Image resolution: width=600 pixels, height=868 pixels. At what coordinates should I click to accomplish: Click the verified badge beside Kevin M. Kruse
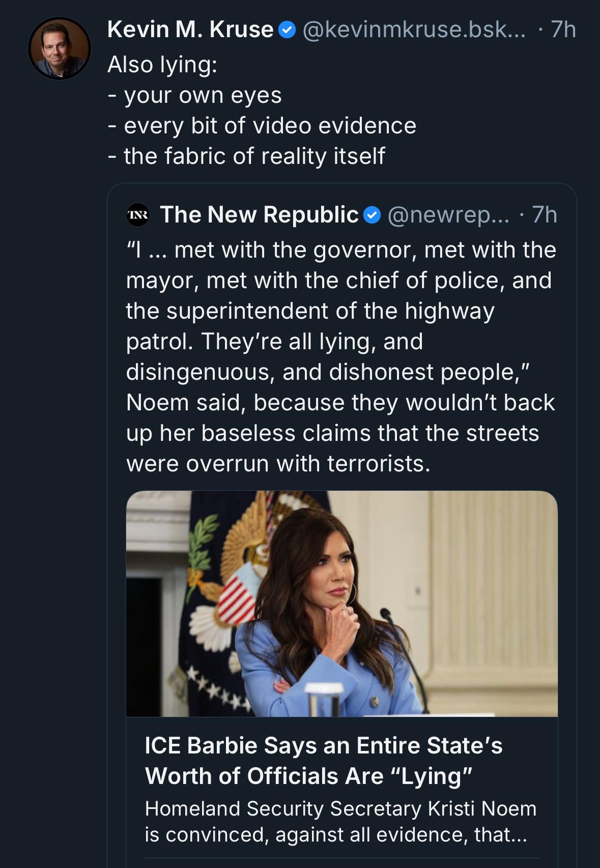click(287, 30)
